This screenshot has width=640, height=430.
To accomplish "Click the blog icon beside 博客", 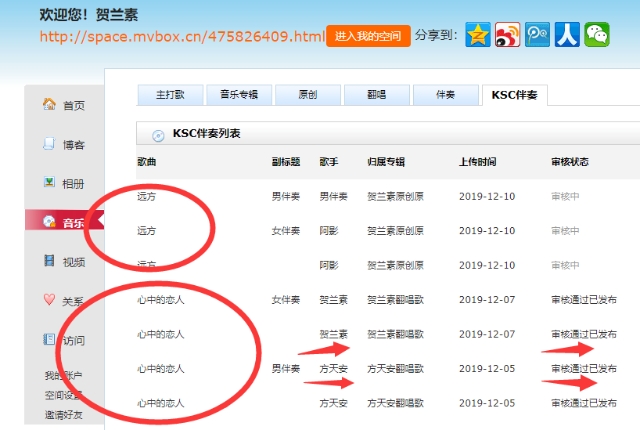I will [x=49, y=144].
